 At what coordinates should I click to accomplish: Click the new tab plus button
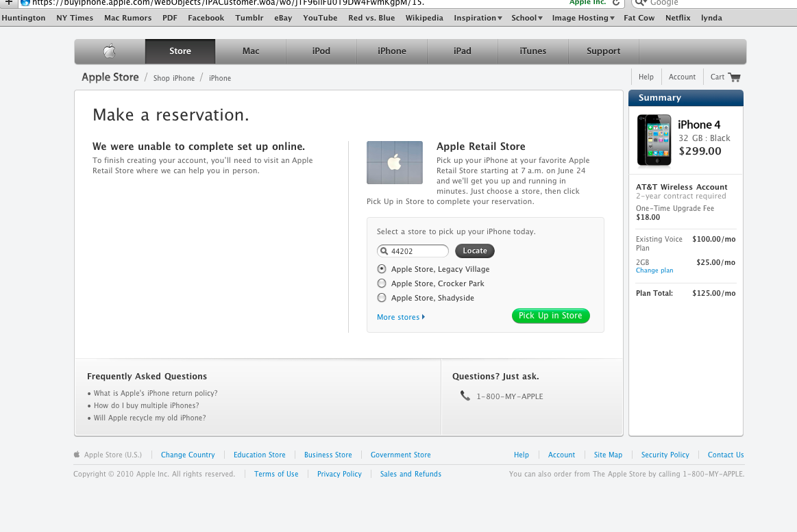coord(8,3)
